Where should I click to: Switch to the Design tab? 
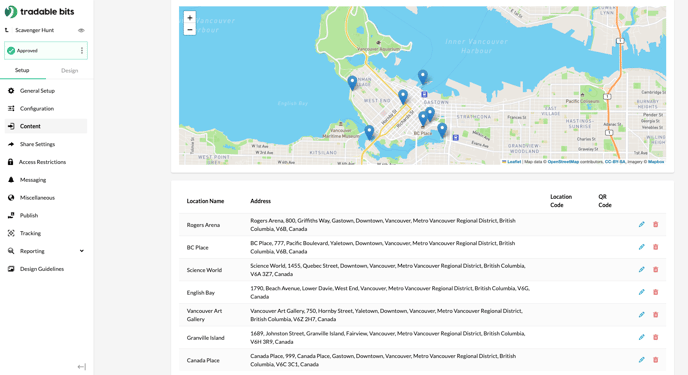[69, 71]
